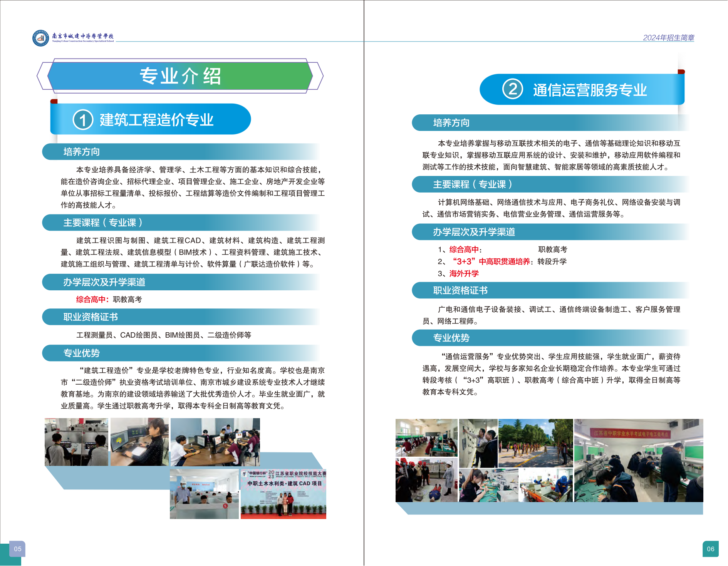Click the school name 南京市城建中等专业学校
Image resolution: width=728 pixels, height=566 pixels.
point(83,36)
